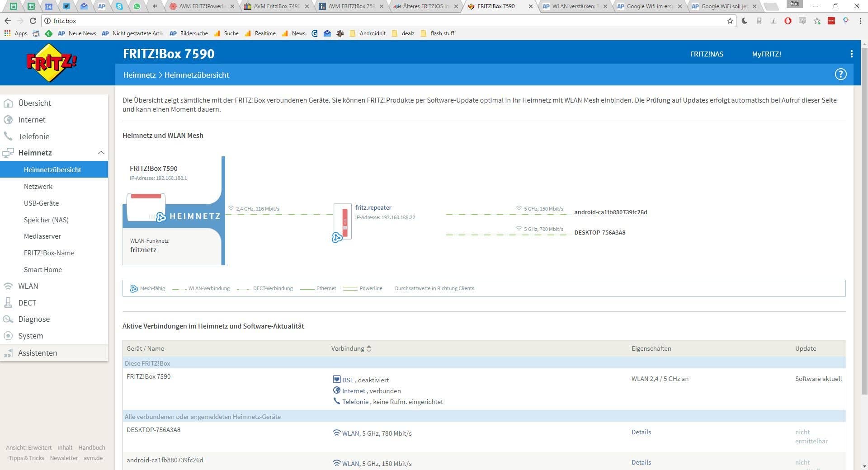This screenshot has width=868, height=470.
Task: Click the help question mark icon
Action: click(840, 75)
